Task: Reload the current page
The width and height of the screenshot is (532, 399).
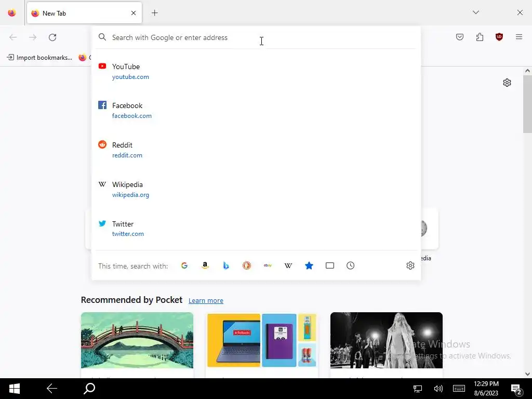Action: [52, 37]
